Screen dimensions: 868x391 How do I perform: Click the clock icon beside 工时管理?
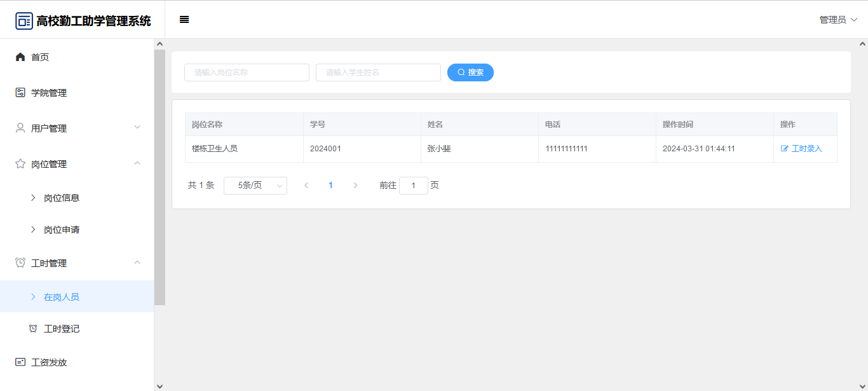coord(20,263)
